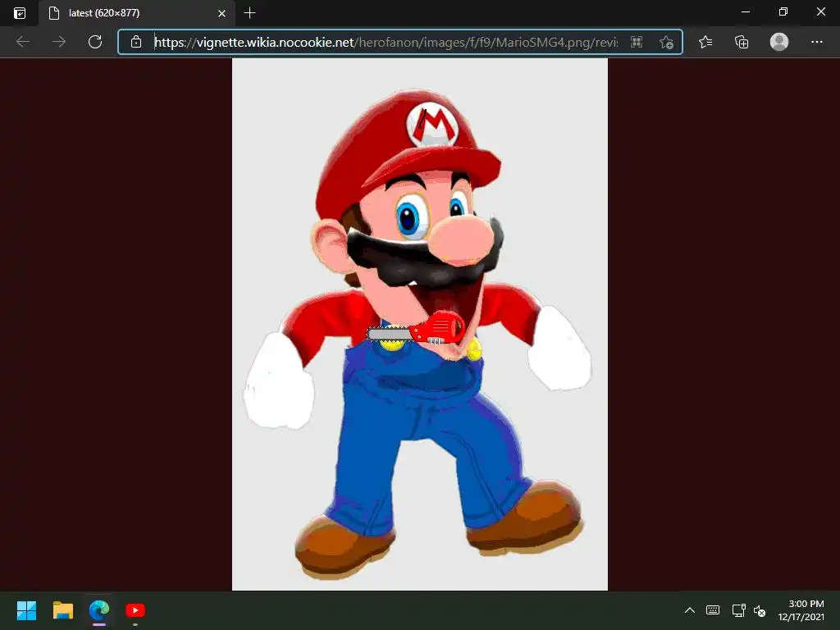
Task: Open a new tab with plus button
Action: coord(249,13)
